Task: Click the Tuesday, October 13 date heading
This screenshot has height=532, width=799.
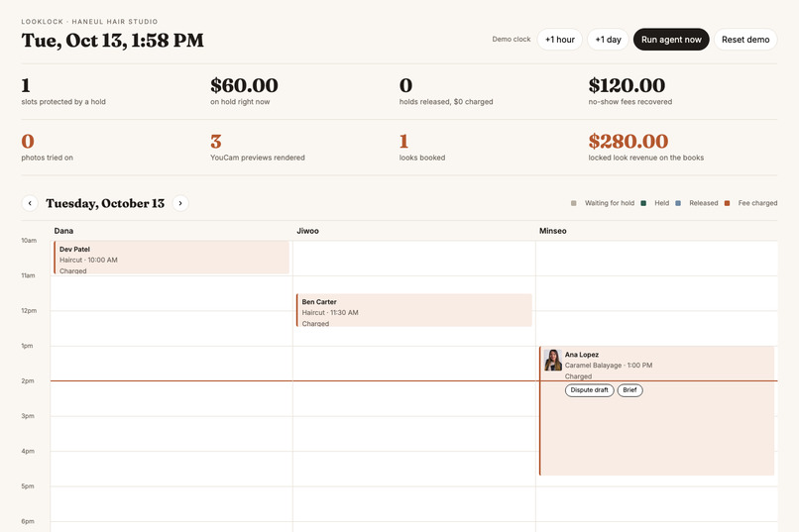Action: coord(105,203)
